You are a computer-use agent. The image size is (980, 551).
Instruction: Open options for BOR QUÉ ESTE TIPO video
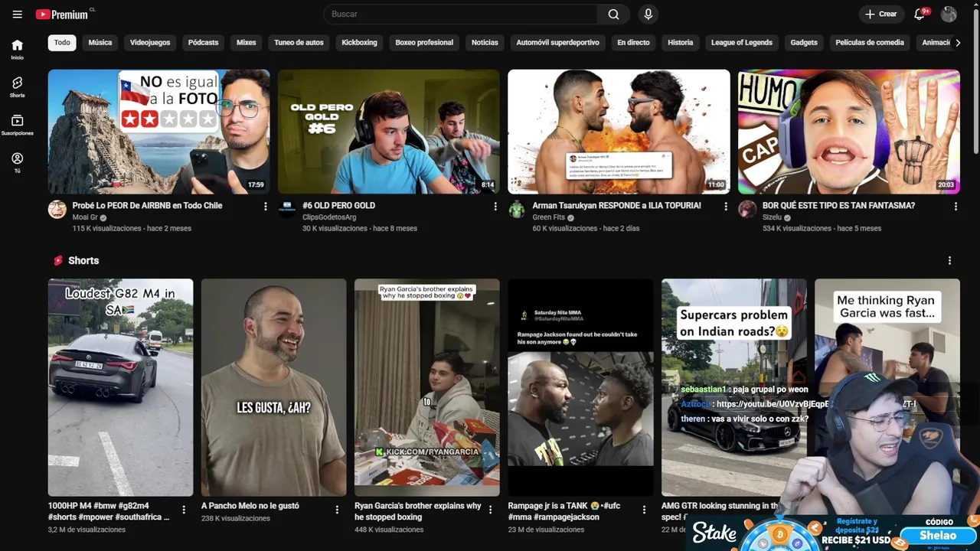click(955, 207)
